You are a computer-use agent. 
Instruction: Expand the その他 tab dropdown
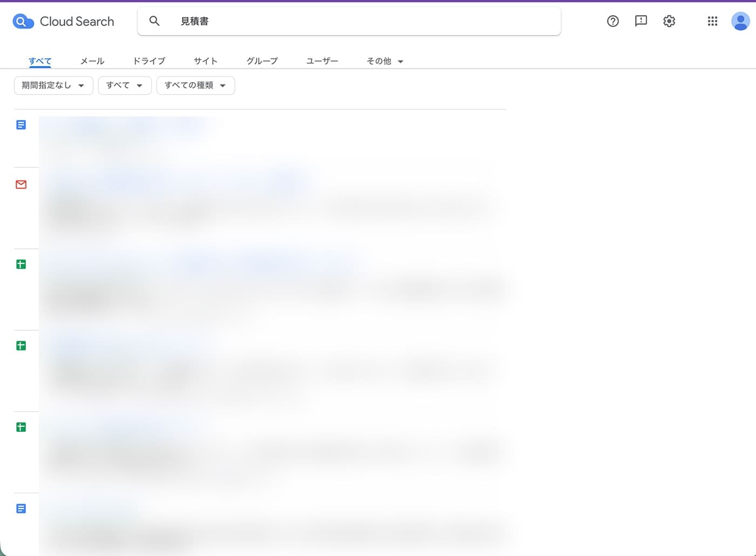coord(384,61)
